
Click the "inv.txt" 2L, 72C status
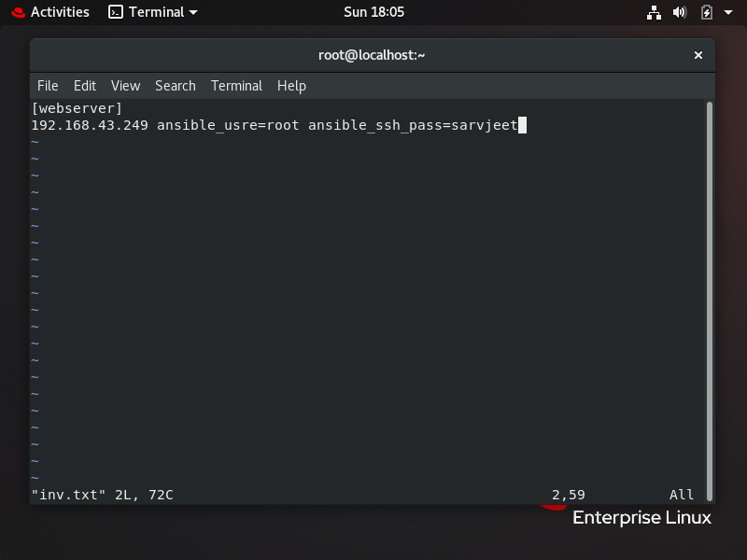click(102, 495)
